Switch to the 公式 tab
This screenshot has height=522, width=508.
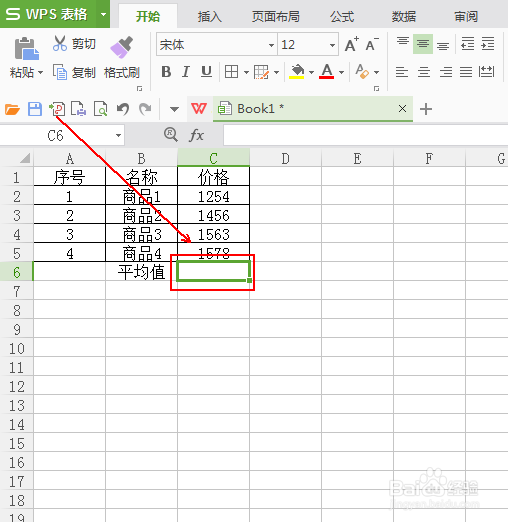click(x=342, y=16)
